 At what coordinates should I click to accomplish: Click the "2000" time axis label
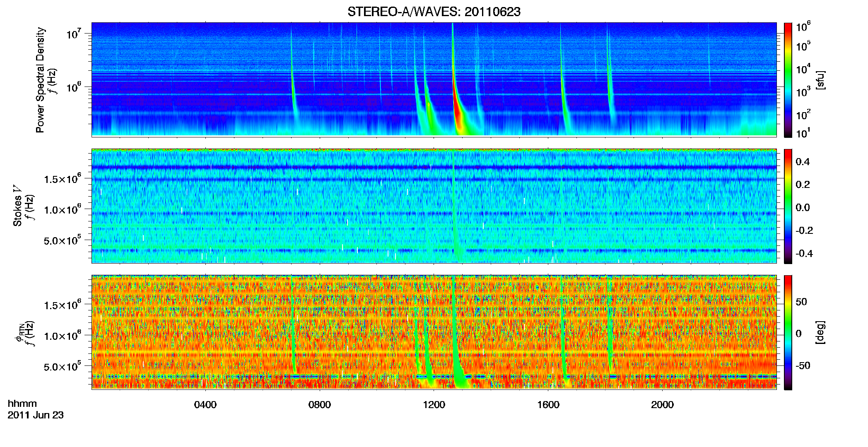663,405
